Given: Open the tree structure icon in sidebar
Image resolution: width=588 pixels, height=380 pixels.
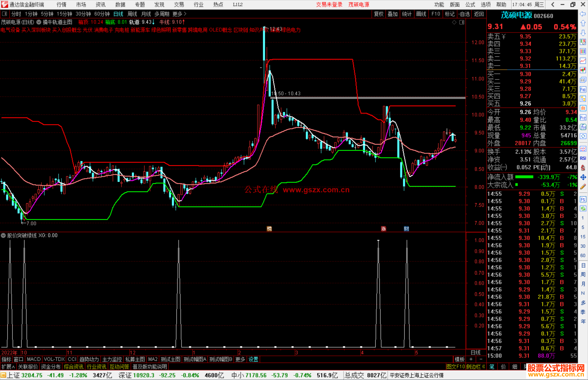Looking at the screenshot, I should tap(583, 99).
